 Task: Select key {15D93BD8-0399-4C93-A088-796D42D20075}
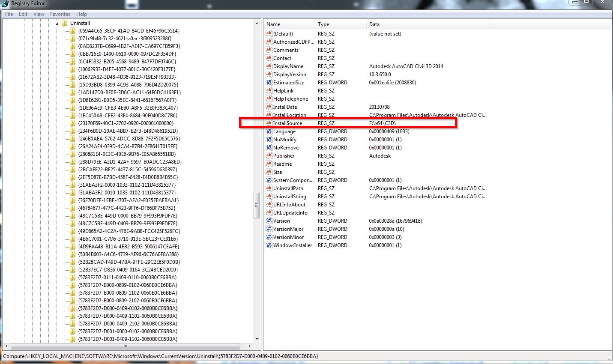point(128,85)
